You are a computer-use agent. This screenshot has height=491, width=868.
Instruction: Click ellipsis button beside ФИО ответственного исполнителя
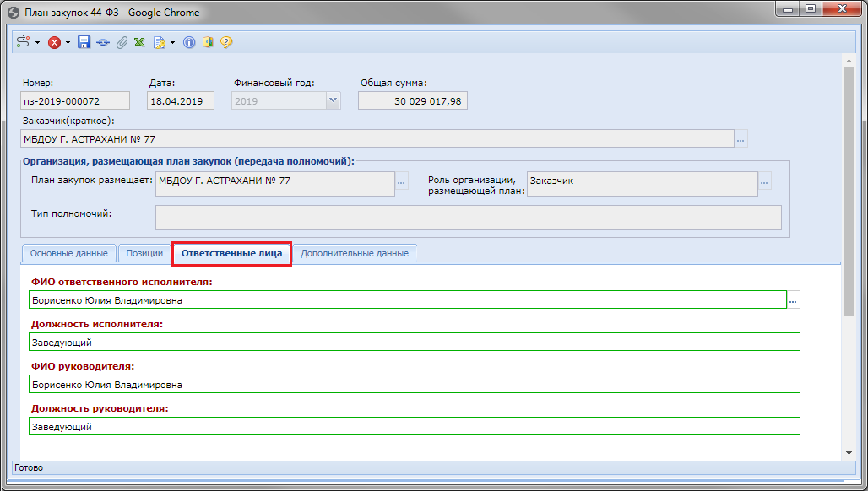793,300
